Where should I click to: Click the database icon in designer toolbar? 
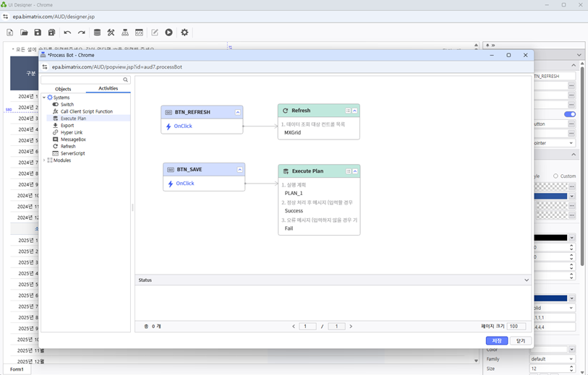pos(97,33)
